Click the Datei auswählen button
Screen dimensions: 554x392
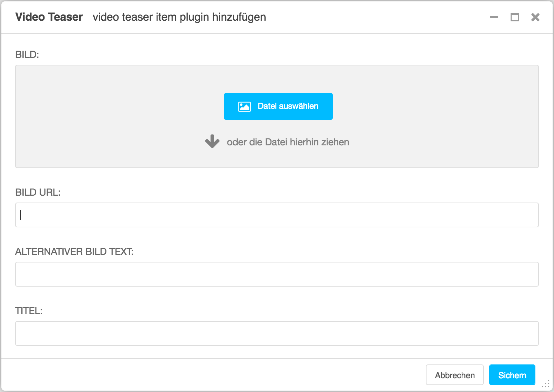click(278, 106)
